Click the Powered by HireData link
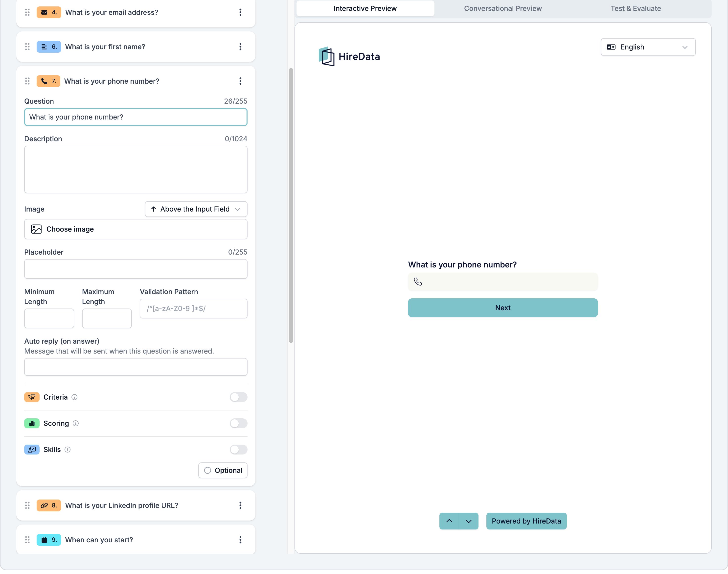The width and height of the screenshot is (728, 574). 526,521
